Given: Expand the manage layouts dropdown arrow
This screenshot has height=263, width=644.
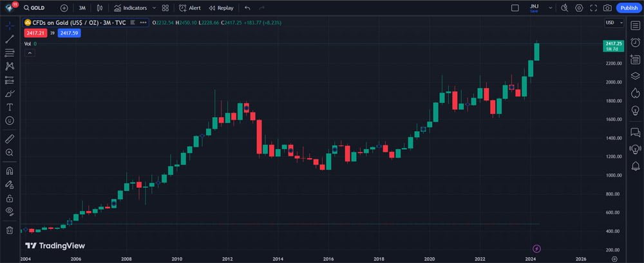Looking at the screenshot, I should [x=551, y=8].
